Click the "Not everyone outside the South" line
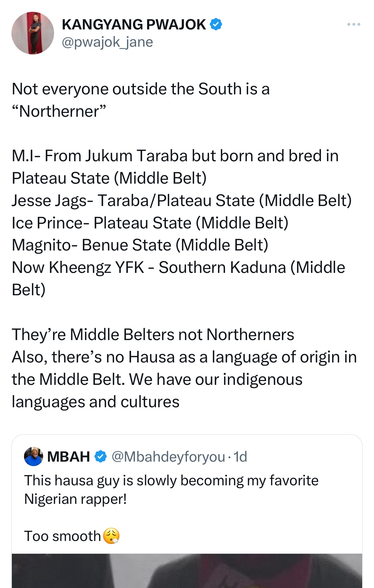The image size is (374, 588). [x=141, y=89]
